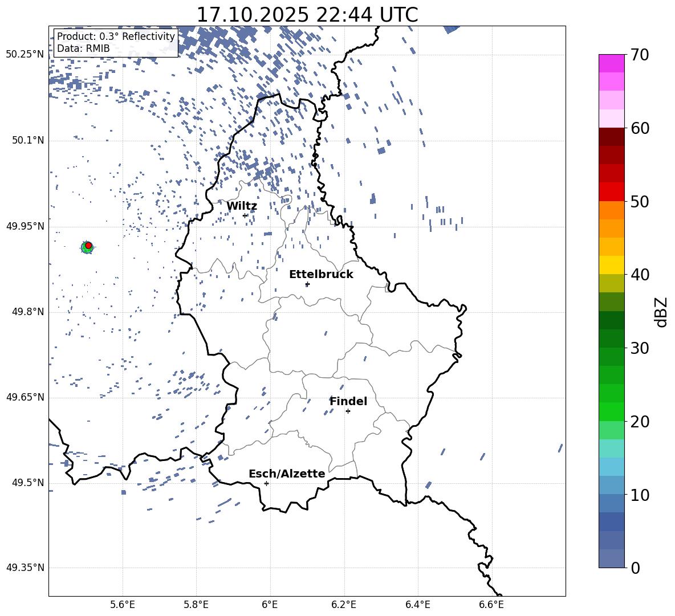Screen dimensions: 675x616
Task: Click the 49.95°N latitude label
Action: [x=25, y=226]
